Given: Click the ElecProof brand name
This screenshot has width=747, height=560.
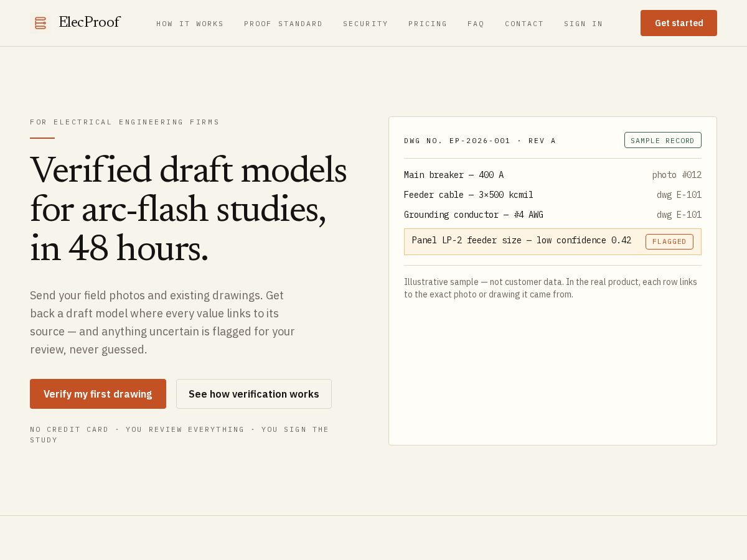Looking at the screenshot, I should [89, 22].
